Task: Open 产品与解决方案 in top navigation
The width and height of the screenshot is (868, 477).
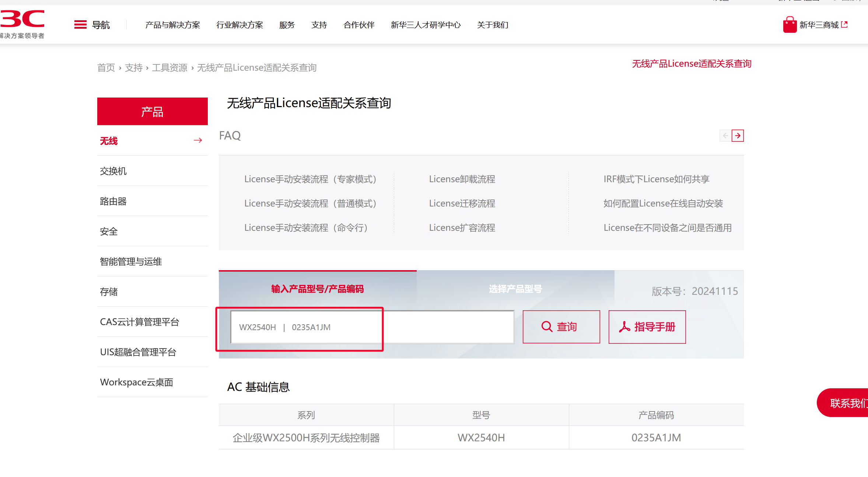Action: coord(172,25)
